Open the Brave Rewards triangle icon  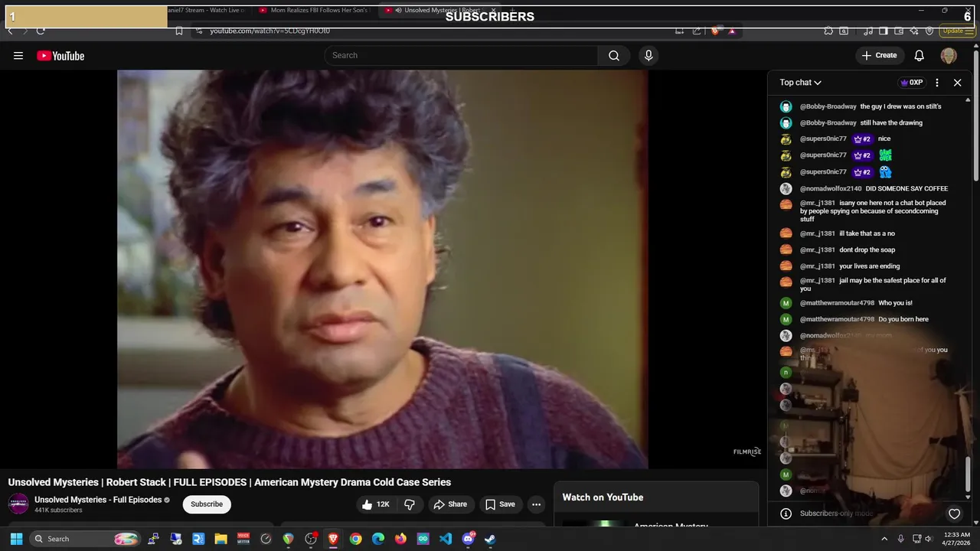coord(732,31)
